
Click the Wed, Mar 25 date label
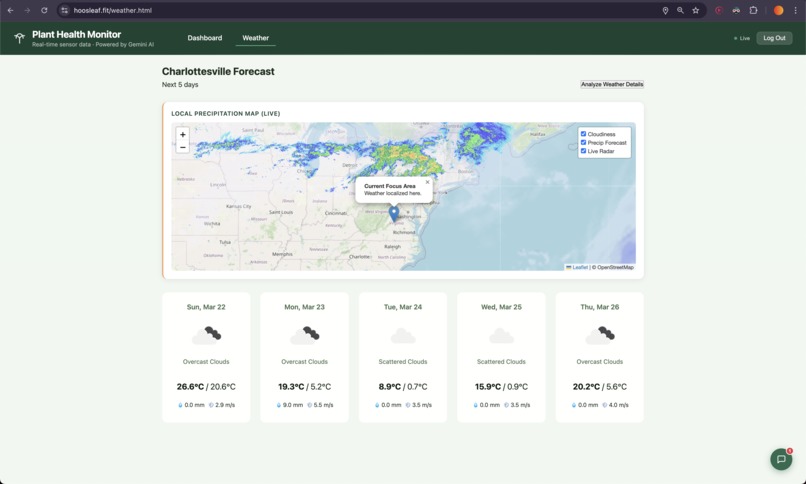[x=501, y=307]
